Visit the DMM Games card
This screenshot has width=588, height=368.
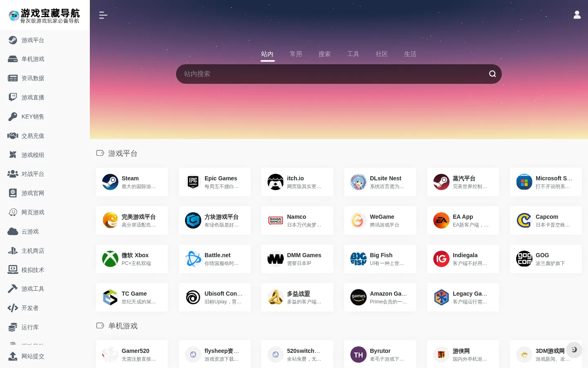click(x=297, y=259)
